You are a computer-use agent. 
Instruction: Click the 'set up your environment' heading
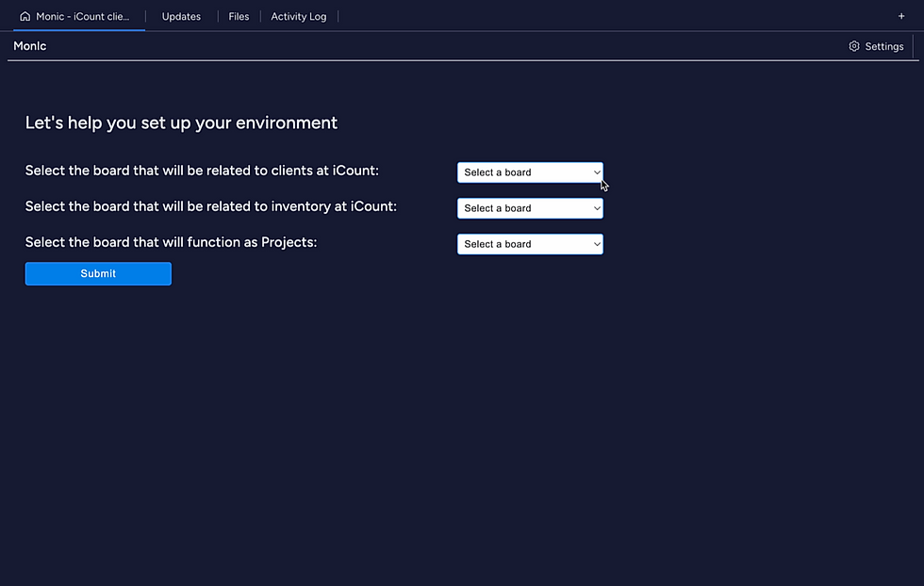click(x=181, y=122)
